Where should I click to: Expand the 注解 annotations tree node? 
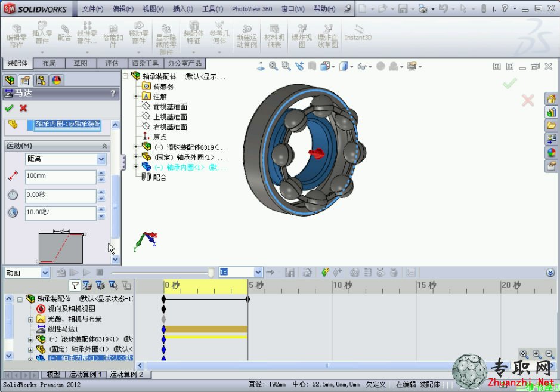[x=136, y=96]
